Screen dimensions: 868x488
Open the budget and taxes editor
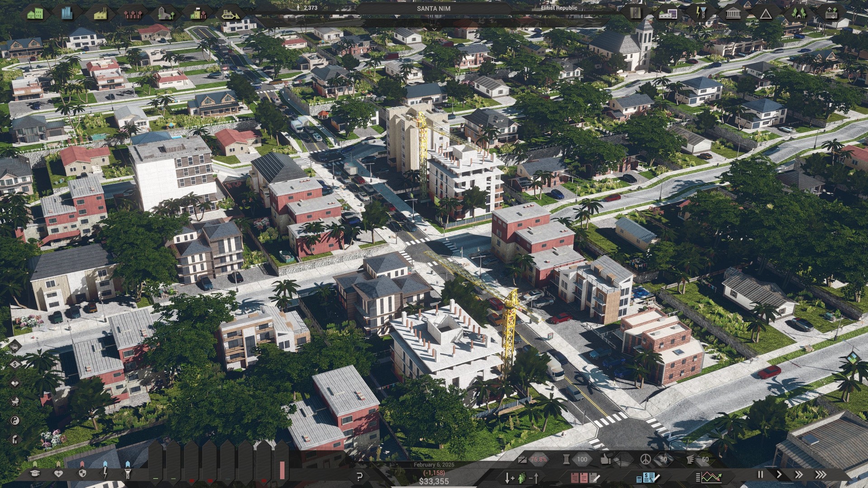pos(647,477)
